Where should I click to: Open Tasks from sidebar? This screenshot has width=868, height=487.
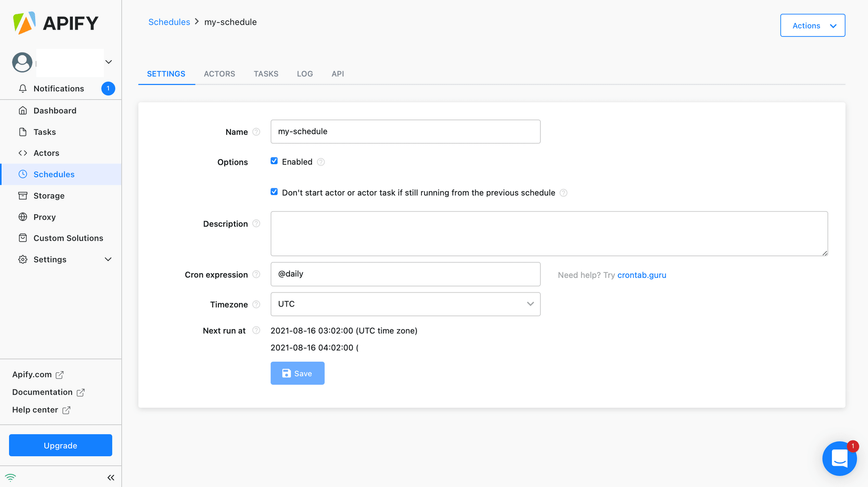(x=61, y=132)
